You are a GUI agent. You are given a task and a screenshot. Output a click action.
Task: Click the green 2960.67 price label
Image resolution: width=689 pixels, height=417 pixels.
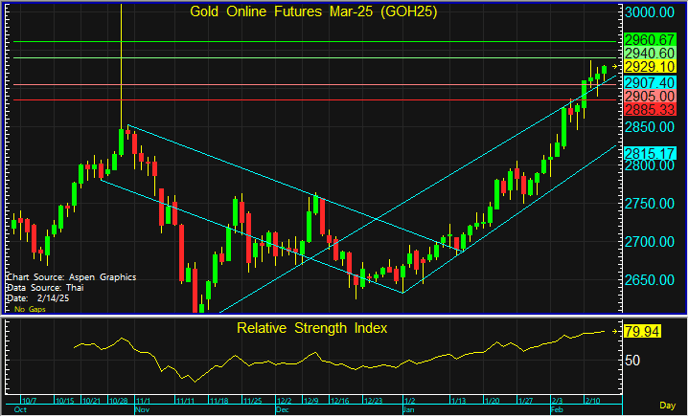[x=650, y=40]
